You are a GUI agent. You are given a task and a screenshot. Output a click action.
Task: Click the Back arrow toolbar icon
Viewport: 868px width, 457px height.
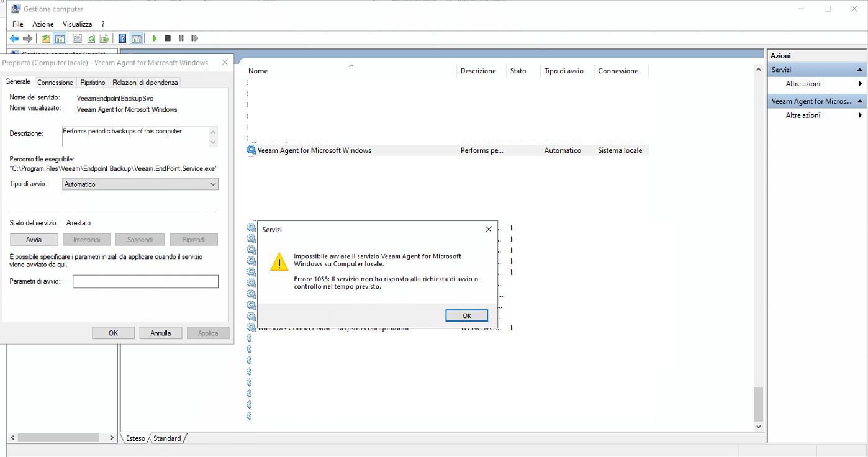[x=14, y=38]
